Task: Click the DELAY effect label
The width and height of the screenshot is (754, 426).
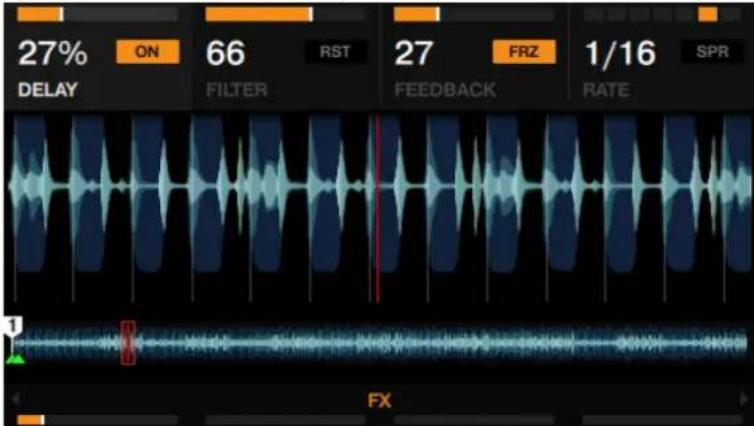Action: coord(48,90)
